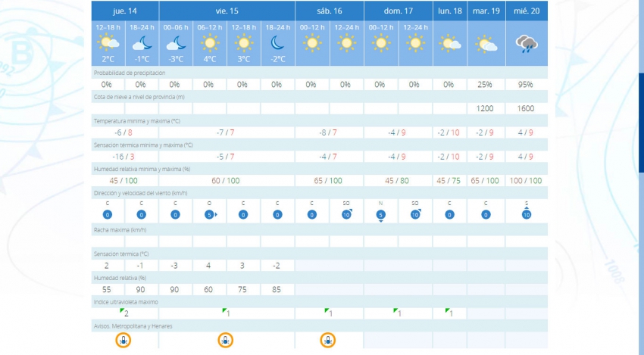Viewport: 644px width, 355px height.
Task: Click the 1600 snow level value
Action: (x=526, y=108)
